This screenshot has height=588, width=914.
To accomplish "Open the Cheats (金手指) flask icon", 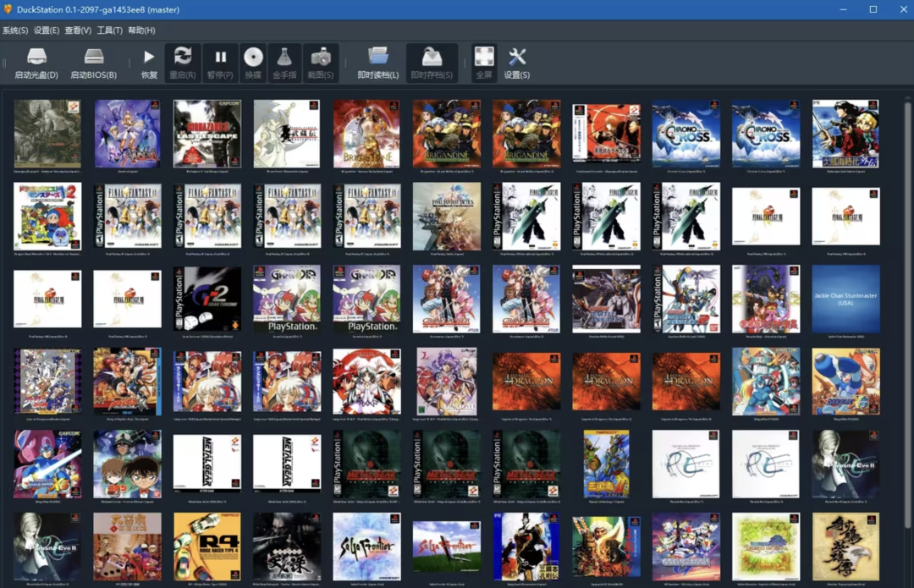I will pos(284,63).
